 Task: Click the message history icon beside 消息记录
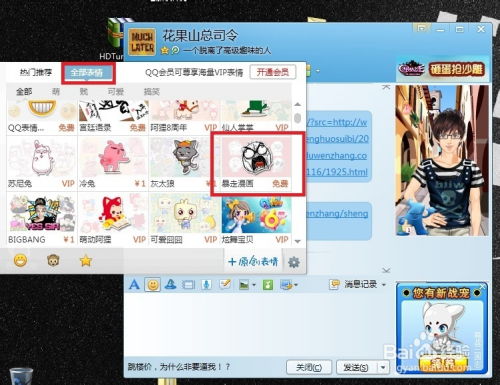(334, 284)
